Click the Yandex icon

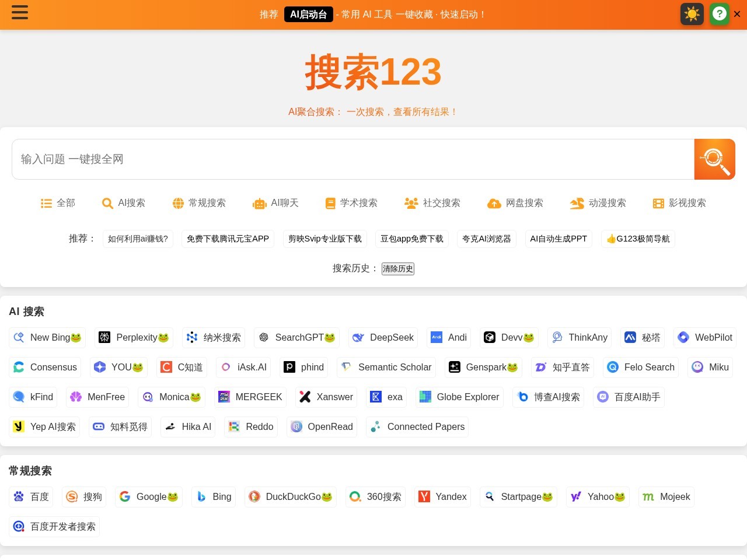[424, 496]
